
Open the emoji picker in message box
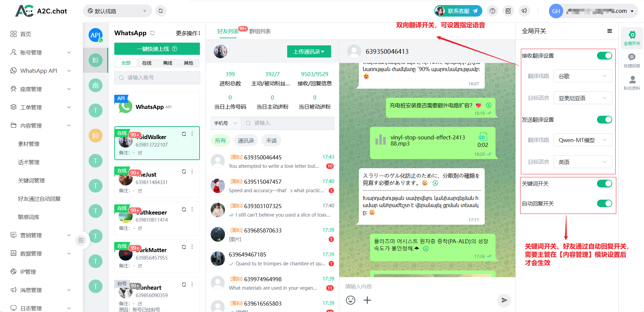pyautogui.click(x=350, y=300)
